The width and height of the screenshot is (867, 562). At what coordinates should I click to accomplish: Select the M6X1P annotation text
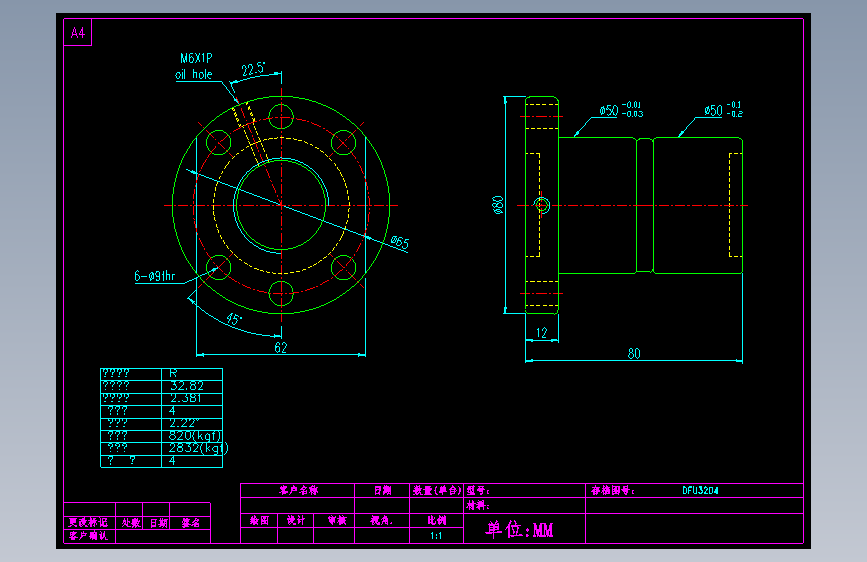click(196, 58)
